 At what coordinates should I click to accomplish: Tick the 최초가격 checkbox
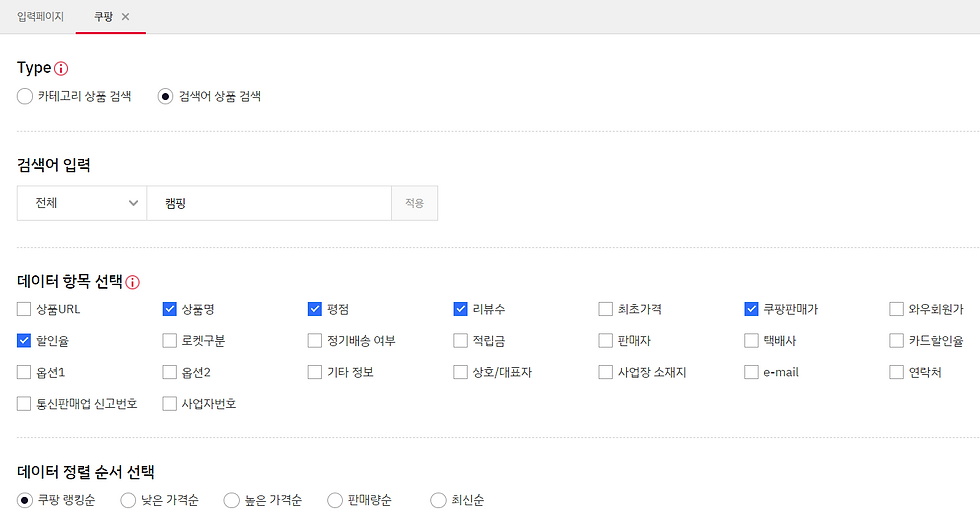tap(606, 309)
